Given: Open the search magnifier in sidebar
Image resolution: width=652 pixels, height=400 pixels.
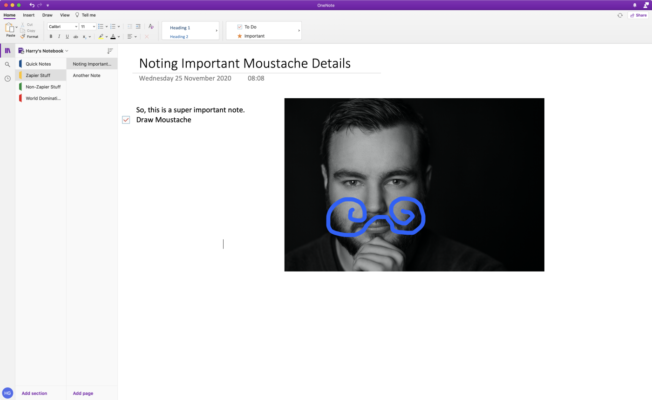Looking at the screenshot, I should 7,64.
